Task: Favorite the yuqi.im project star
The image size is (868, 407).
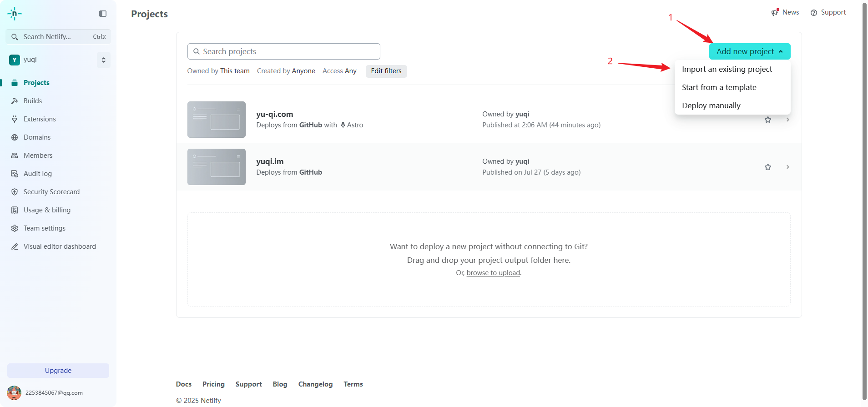Action: click(x=768, y=167)
